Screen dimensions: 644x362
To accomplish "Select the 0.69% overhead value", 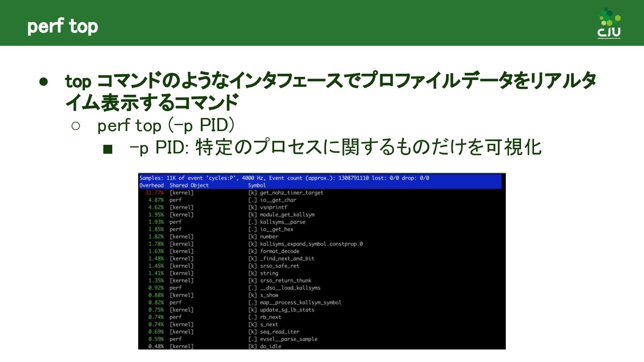I will coord(156,332).
